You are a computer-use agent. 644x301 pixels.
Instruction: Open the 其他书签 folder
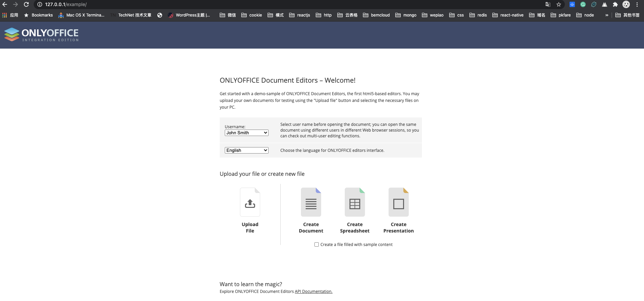627,15
